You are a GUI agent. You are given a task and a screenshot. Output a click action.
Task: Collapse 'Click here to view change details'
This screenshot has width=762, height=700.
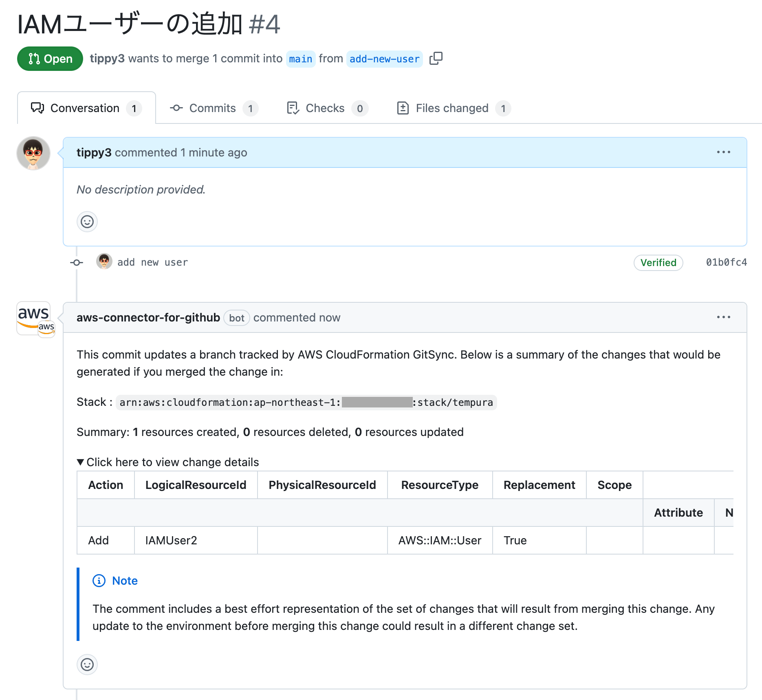point(168,462)
